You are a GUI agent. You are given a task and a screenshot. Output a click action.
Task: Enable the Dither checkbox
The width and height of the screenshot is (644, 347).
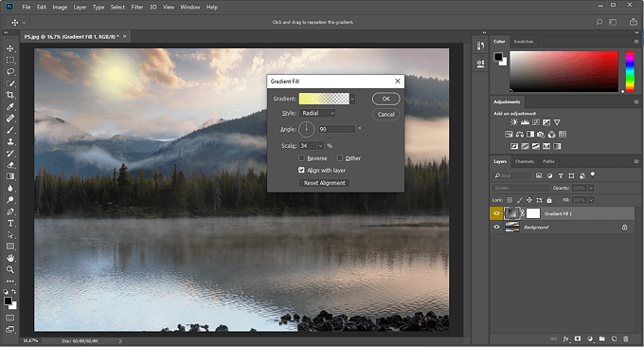pos(340,158)
